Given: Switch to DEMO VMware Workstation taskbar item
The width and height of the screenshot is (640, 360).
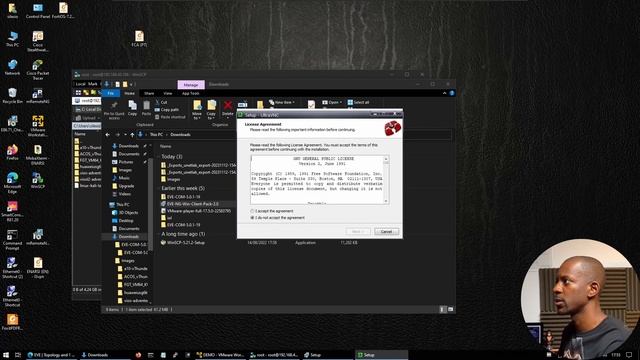Looking at the screenshot, I should click(220, 355).
